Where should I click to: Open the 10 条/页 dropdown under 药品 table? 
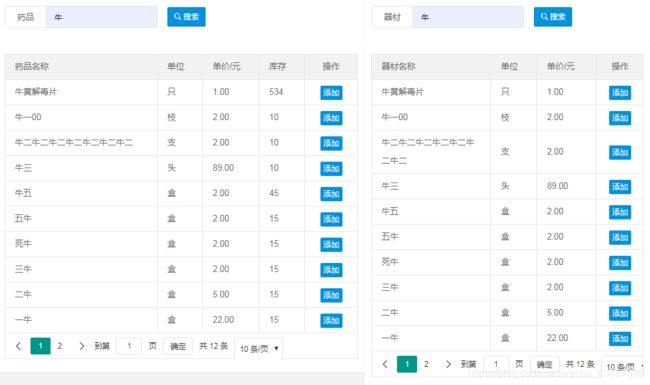click(258, 349)
